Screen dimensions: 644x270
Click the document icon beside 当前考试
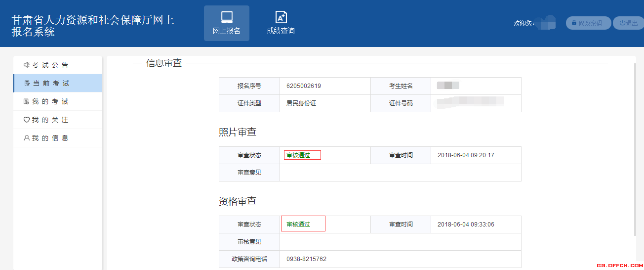tap(27, 84)
